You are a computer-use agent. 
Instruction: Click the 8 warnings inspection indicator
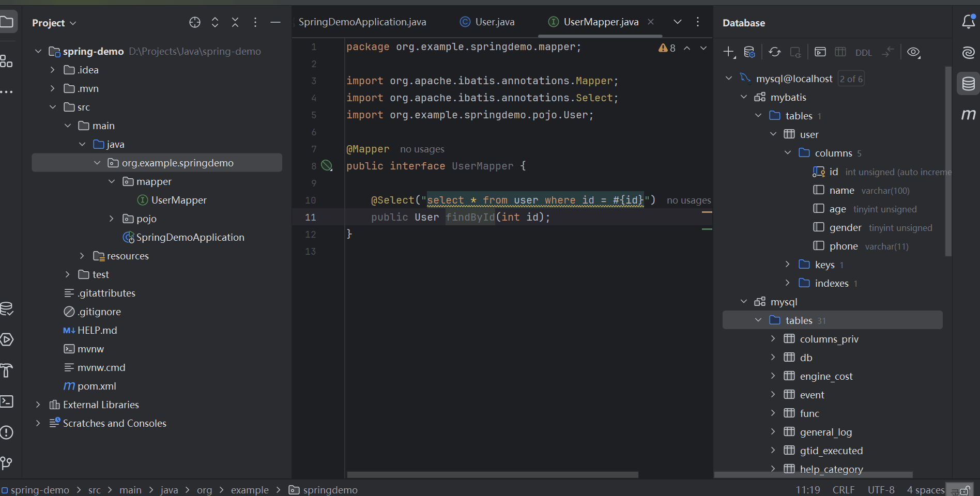(667, 48)
